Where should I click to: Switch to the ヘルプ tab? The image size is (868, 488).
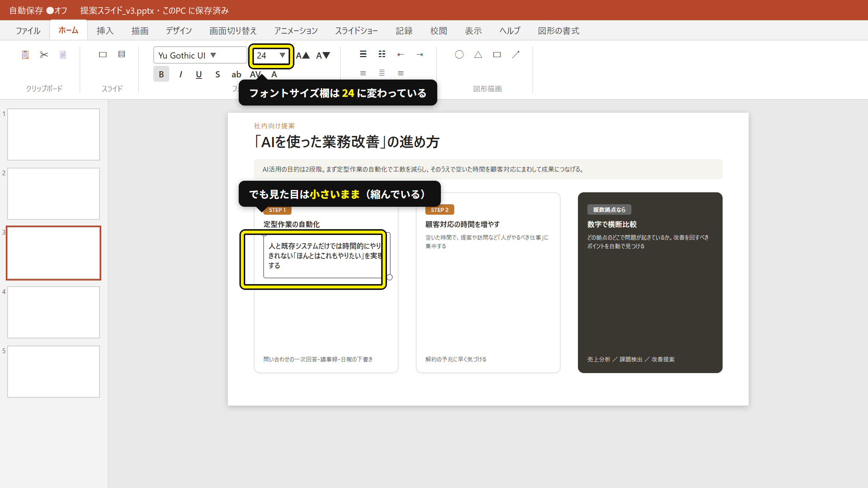[510, 31]
